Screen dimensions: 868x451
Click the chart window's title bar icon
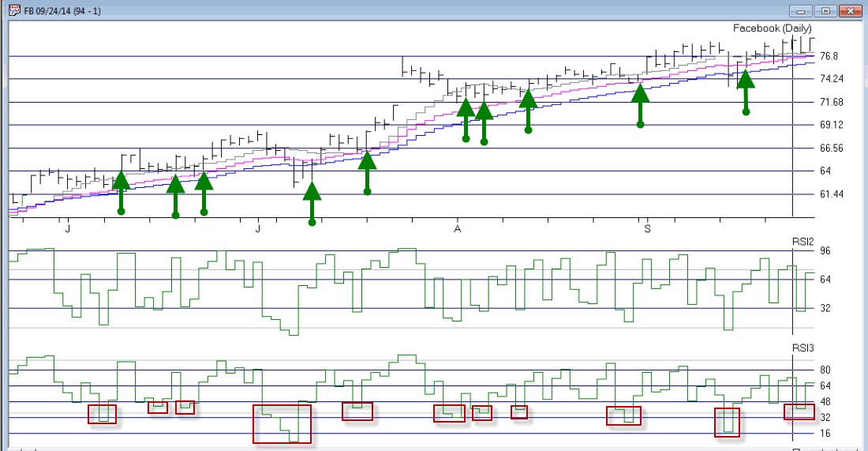(x=14, y=10)
